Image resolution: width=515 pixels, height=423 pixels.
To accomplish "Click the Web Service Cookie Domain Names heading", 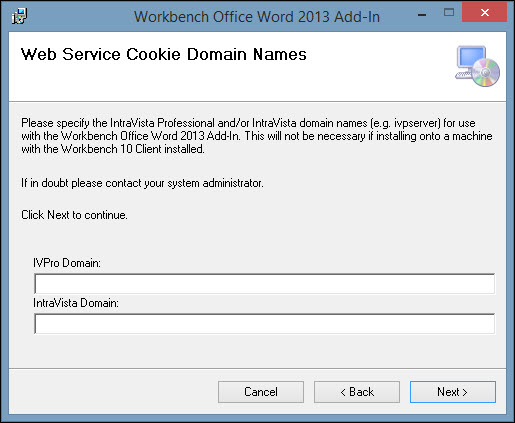I will coord(164,54).
